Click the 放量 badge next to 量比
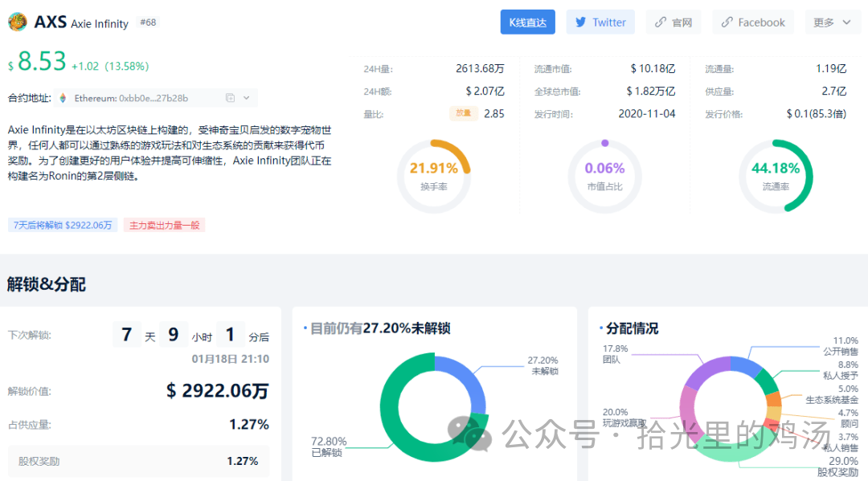Screen dimensions: 868x481 464,113
